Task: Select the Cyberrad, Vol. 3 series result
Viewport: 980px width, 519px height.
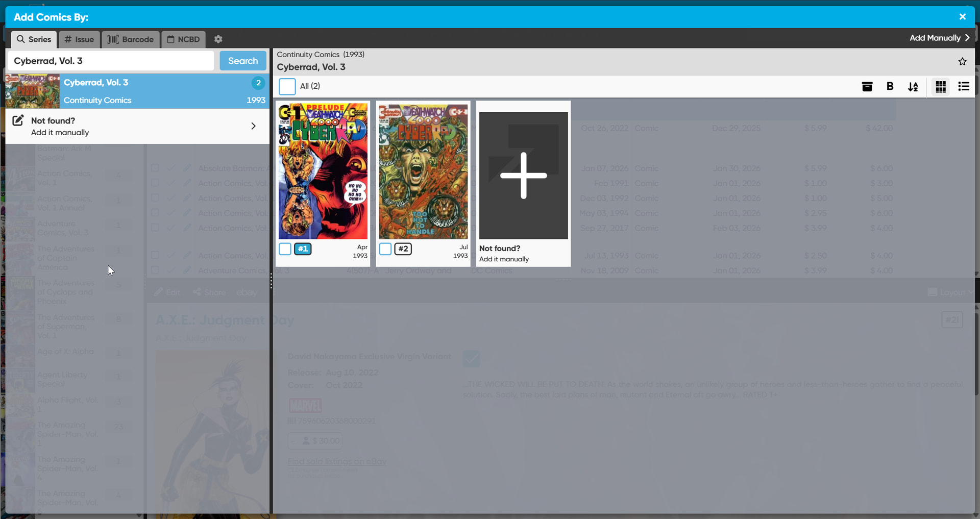Action: (137, 91)
